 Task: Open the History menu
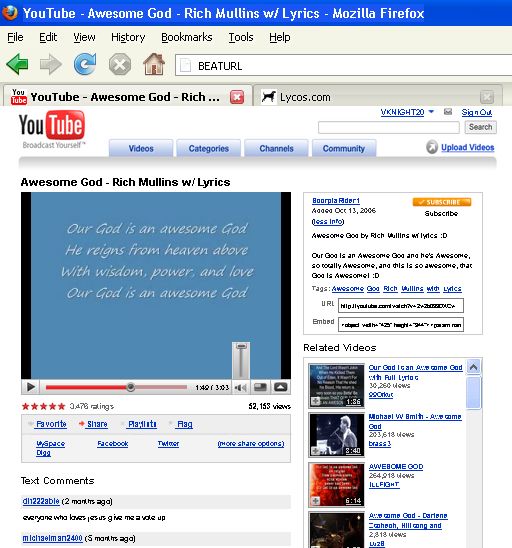tap(128, 37)
